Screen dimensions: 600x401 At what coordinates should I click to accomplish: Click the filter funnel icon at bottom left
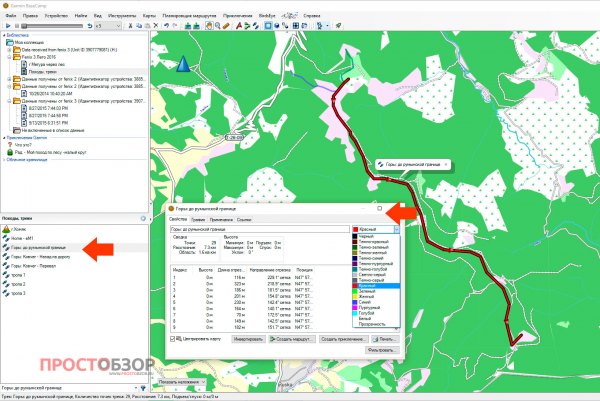pyautogui.click(x=143, y=388)
